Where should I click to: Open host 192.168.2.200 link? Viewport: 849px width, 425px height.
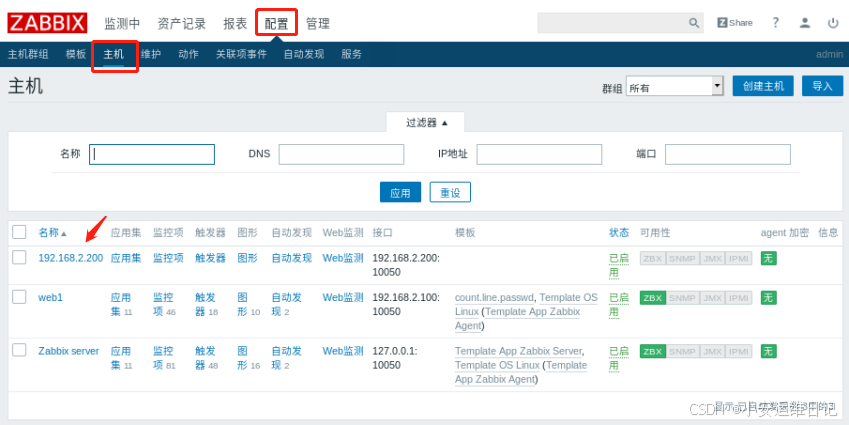pyautogui.click(x=70, y=258)
